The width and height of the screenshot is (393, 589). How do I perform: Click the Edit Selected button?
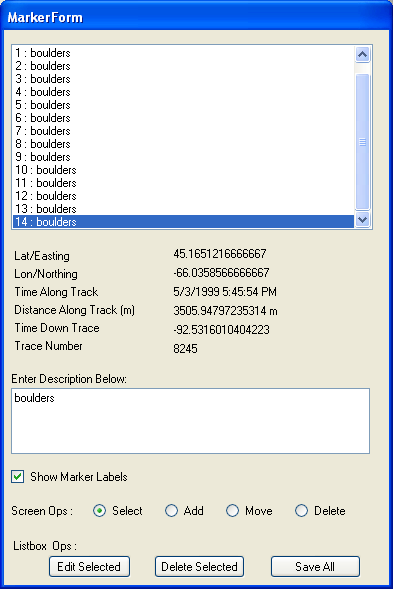click(89, 566)
